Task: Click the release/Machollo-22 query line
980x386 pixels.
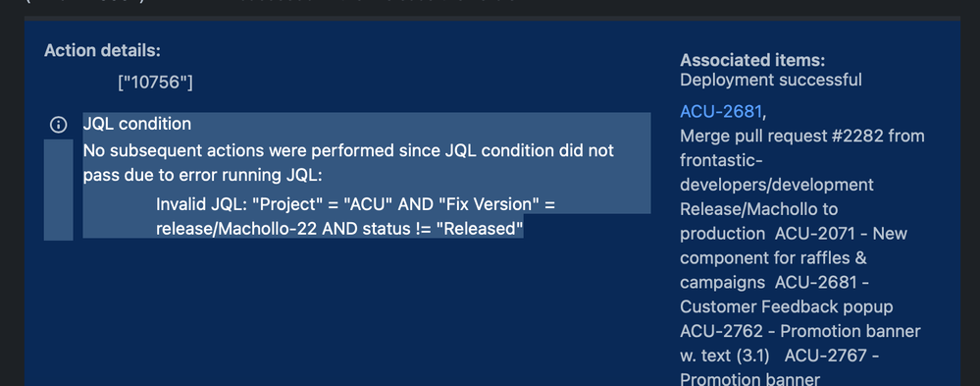Action: [339, 229]
